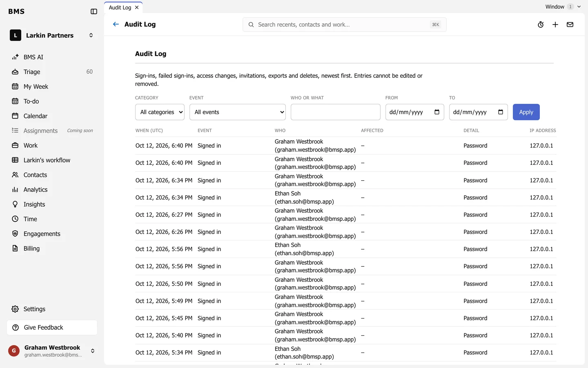Open the To-do list
This screenshot has height=368, width=588.
tap(52, 101)
